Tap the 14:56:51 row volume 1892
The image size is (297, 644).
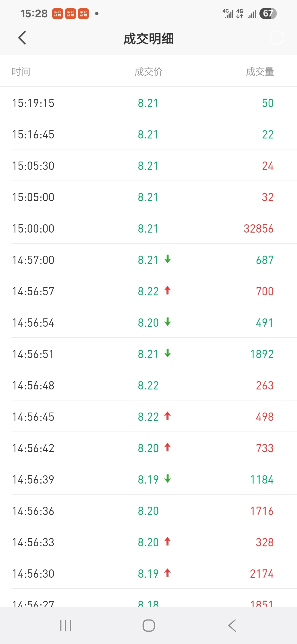click(x=262, y=354)
